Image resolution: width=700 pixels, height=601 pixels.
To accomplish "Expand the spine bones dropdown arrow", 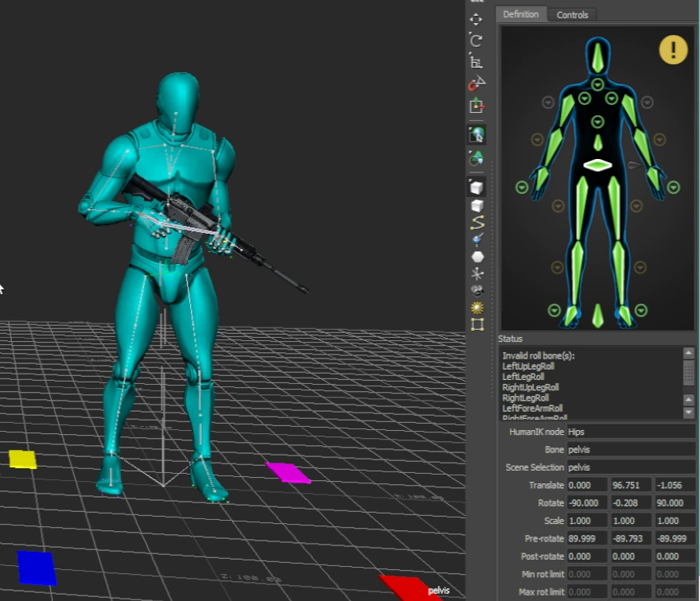I will [x=597, y=123].
